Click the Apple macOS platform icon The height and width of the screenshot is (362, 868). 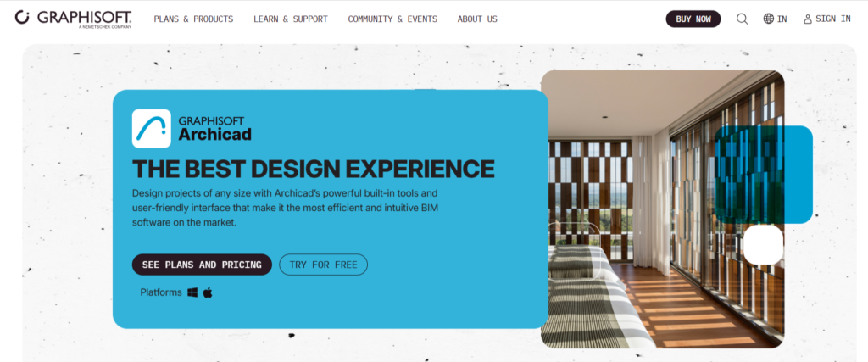(x=208, y=292)
